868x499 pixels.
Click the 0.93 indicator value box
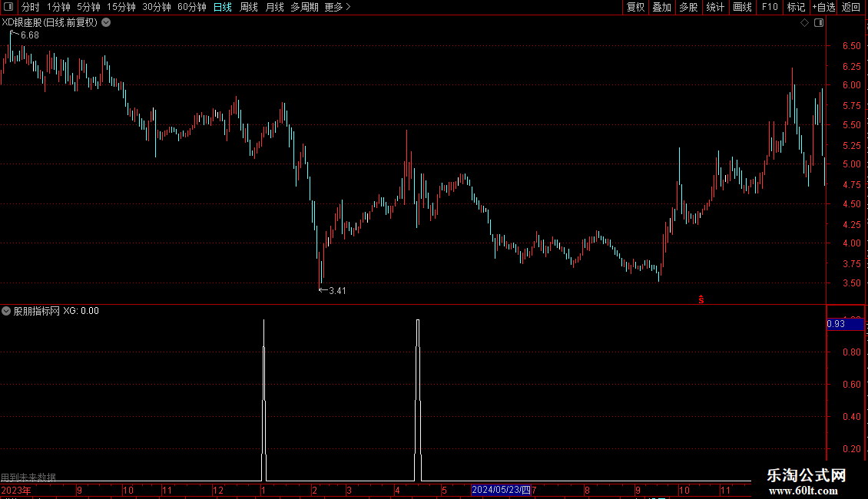tap(845, 324)
